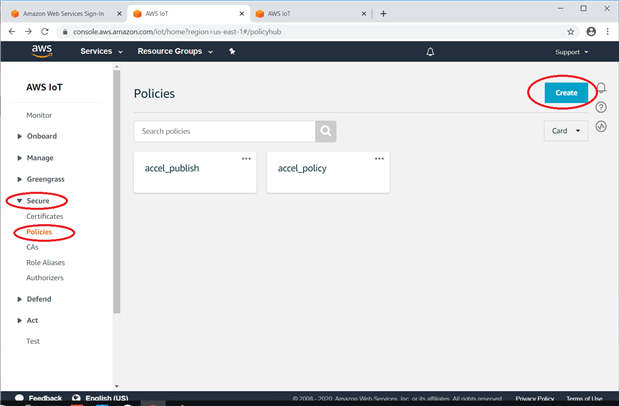Open Certificates under Secure
Screen dimensions: 619x406
click(45, 216)
